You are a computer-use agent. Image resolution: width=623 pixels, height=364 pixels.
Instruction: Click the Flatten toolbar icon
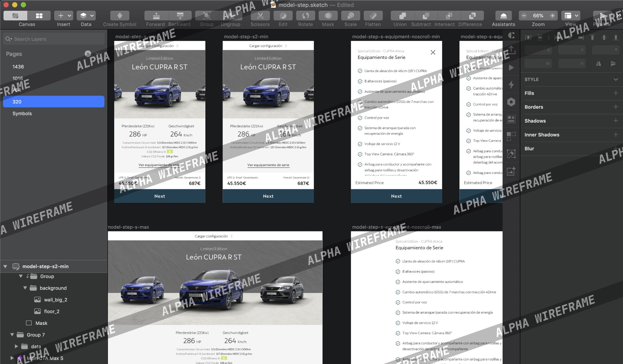click(373, 16)
